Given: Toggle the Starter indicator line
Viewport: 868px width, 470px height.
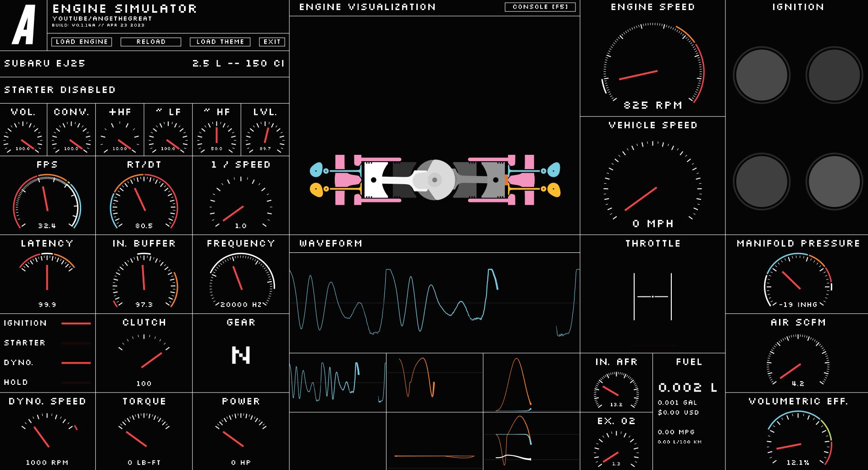Looking at the screenshot, I should click(76, 343).
